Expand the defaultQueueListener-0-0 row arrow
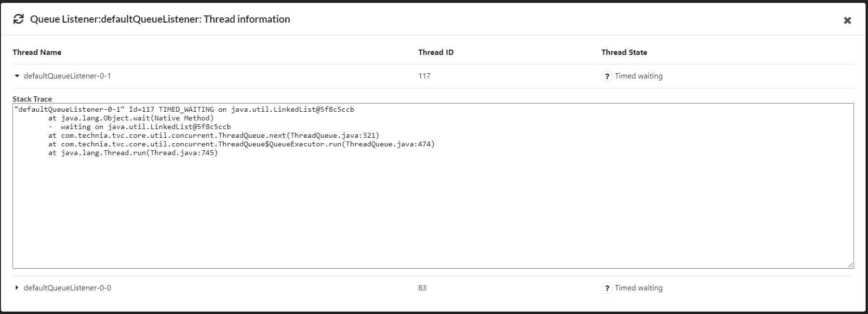Image resolution: width=868 pixels, height=314 pixels. click(x=17, y=288)
